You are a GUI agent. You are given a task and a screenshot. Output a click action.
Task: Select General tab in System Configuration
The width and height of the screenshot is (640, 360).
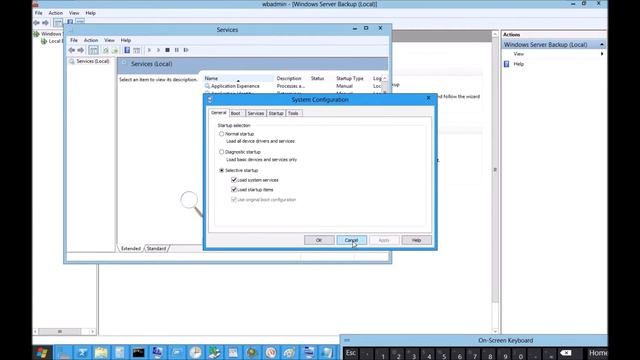tap(218, 113)
